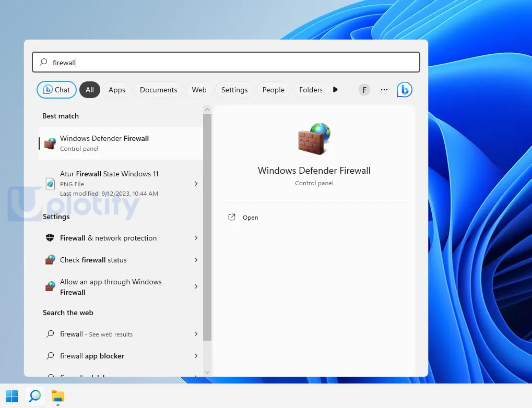The height and width of the screenshot is (408, 532).
Task: Select the All filter tab
Action: 90,90
